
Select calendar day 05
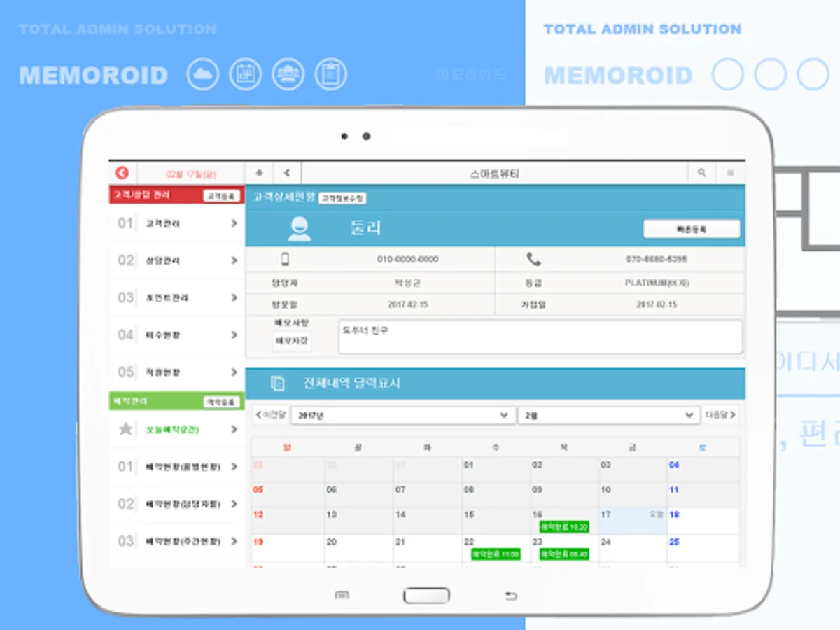tap(288, 496)
